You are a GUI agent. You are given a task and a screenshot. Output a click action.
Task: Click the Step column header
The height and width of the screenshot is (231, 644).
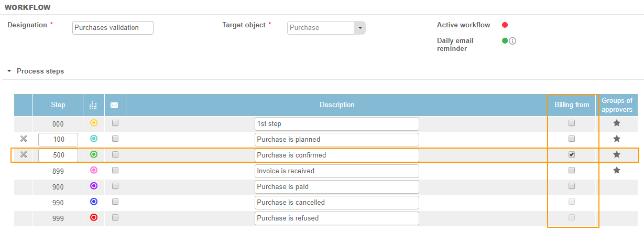point(58,105)
